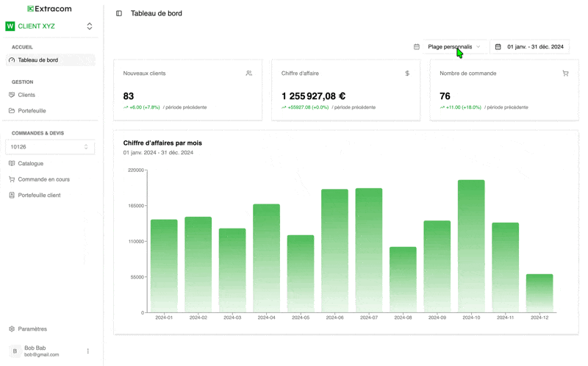Toggle the sidebar collapse icon

coord(119,13)
